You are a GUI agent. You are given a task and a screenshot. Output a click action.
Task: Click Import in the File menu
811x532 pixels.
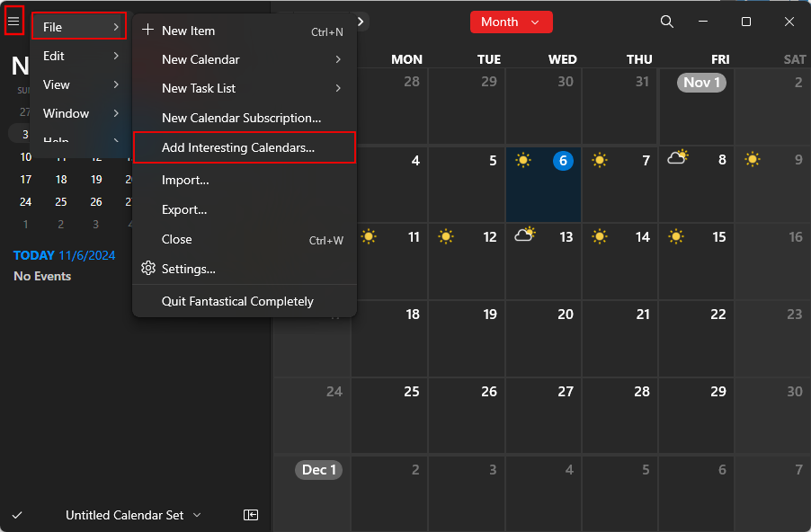click(x=185, y=180)
